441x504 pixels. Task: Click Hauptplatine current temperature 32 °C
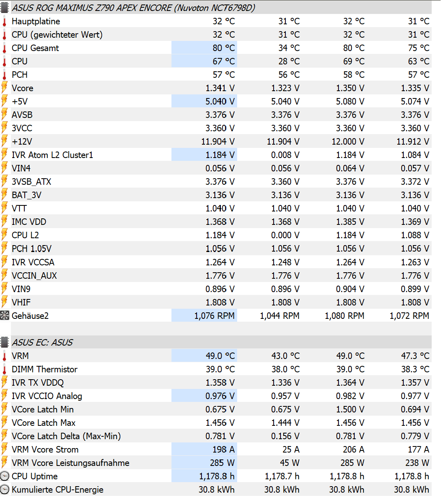click(224, 21)
